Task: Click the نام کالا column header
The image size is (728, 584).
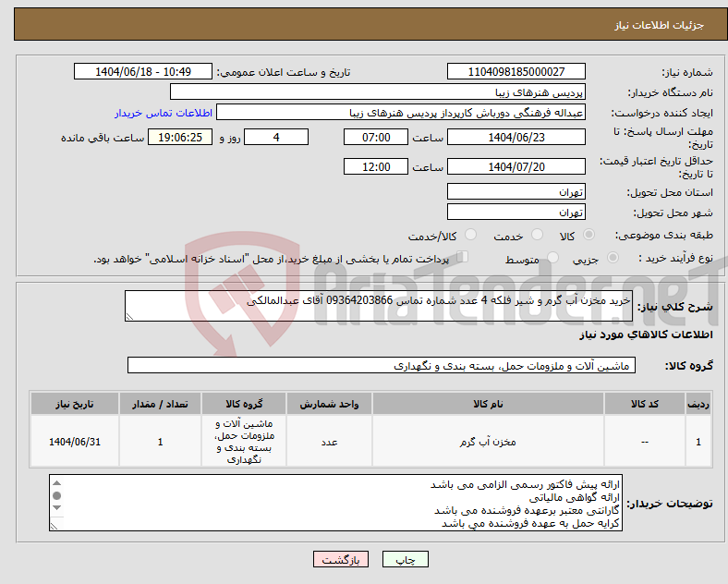Action: (x=488, y=404)
